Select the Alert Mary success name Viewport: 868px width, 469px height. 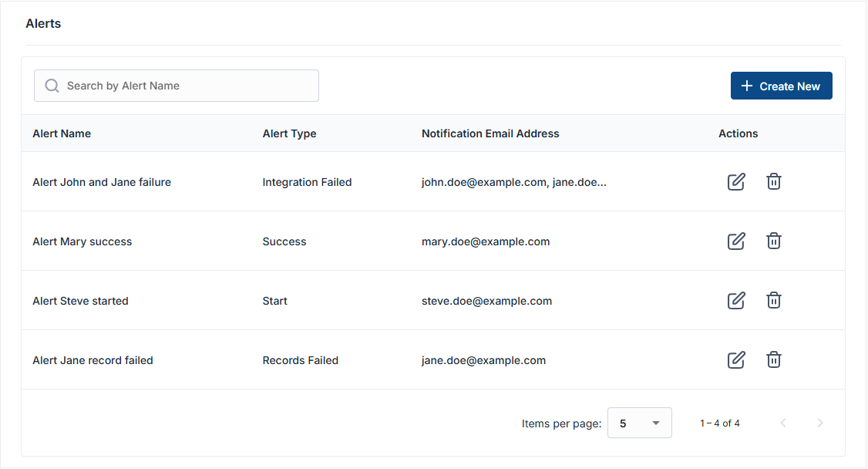tap(82, 241)
